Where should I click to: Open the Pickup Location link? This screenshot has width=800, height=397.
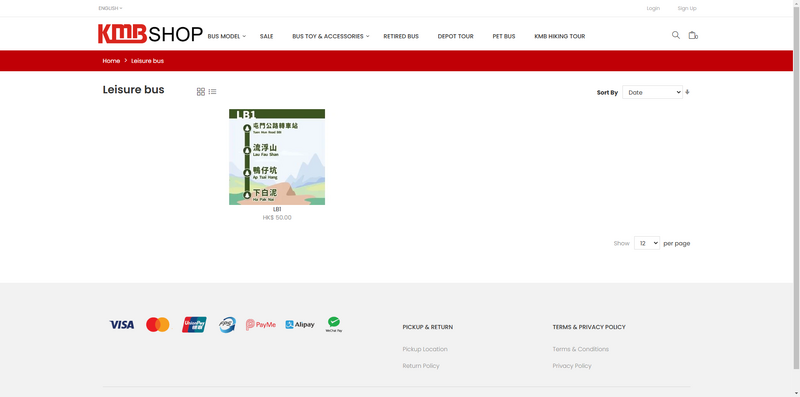[425, 349]
